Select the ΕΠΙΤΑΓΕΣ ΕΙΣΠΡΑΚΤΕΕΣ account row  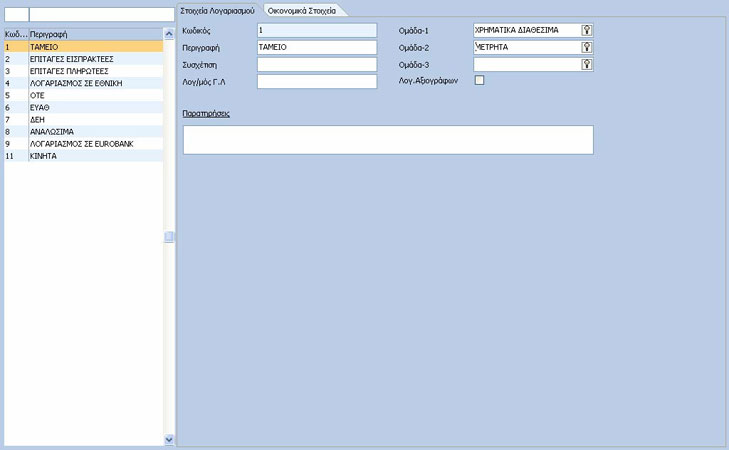[x=84, y=59]
